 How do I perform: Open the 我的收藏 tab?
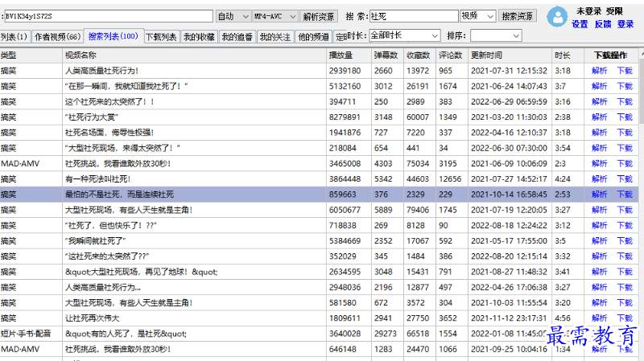pyautogui.click(x=199, y=37)
